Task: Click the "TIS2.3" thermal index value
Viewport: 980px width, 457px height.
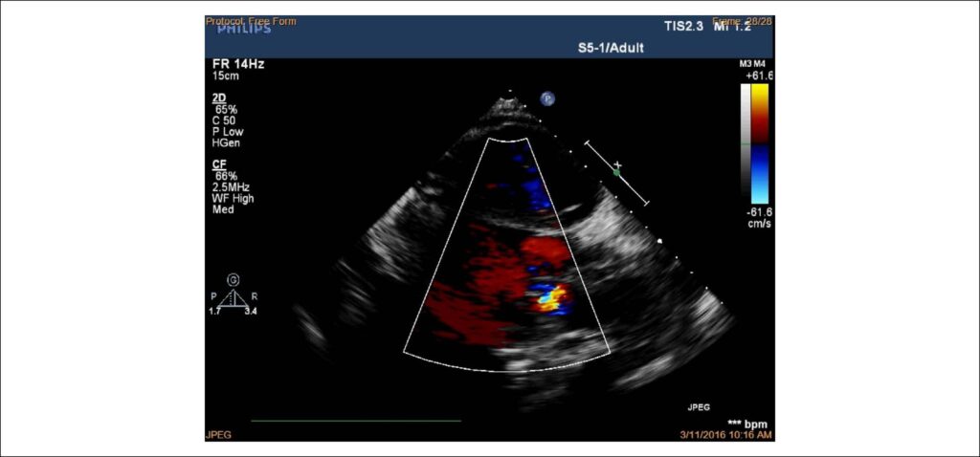Action: [683, 27]
